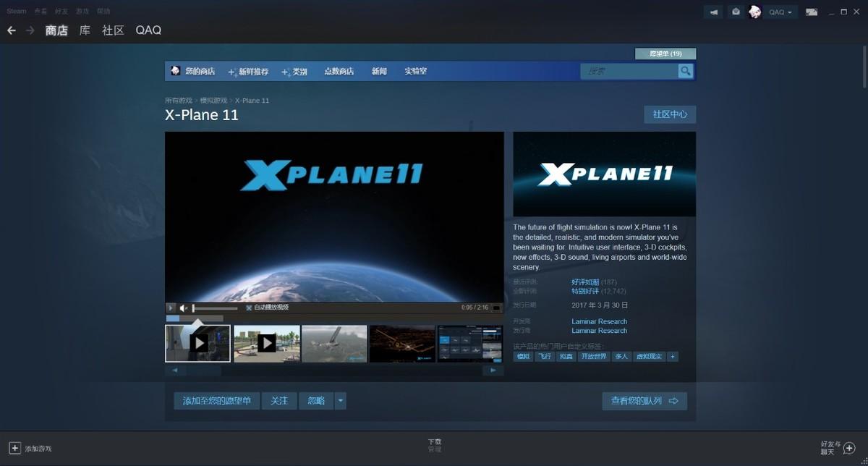Click the avatar beside 您的商店
868x466 pixels.
[175, 71]
